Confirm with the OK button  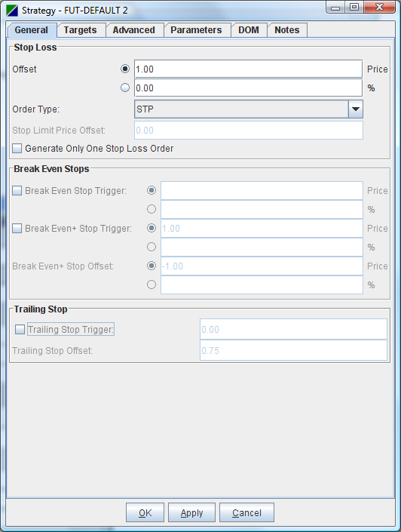tap(145, 512)
